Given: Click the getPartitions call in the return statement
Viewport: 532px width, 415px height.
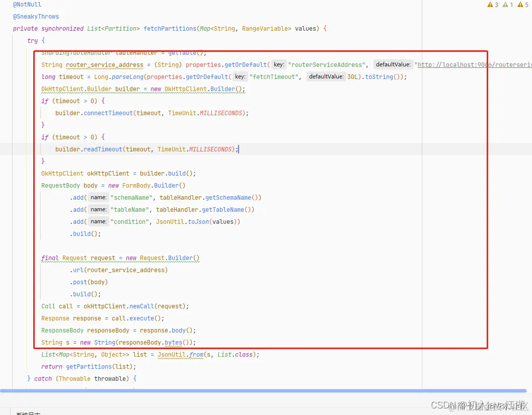Looking at the screenshot, I should tap(89, 367).
